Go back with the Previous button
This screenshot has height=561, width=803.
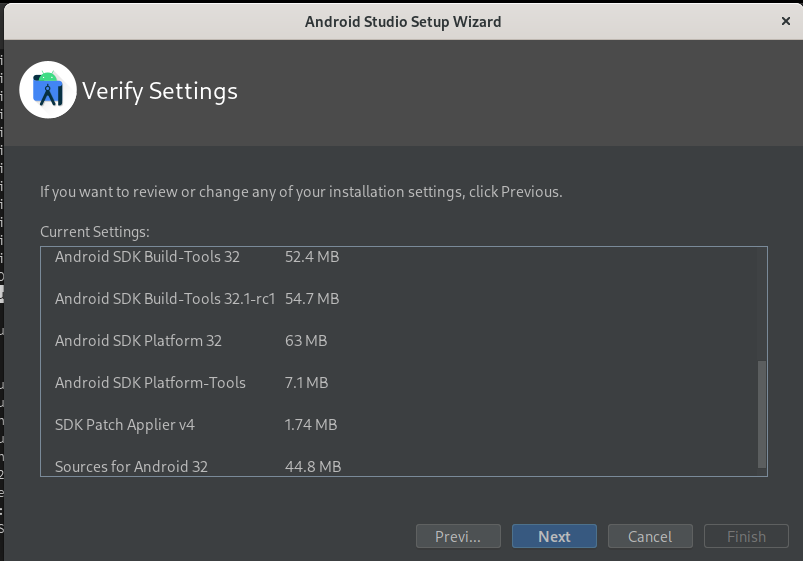click(x=458, y=536)
